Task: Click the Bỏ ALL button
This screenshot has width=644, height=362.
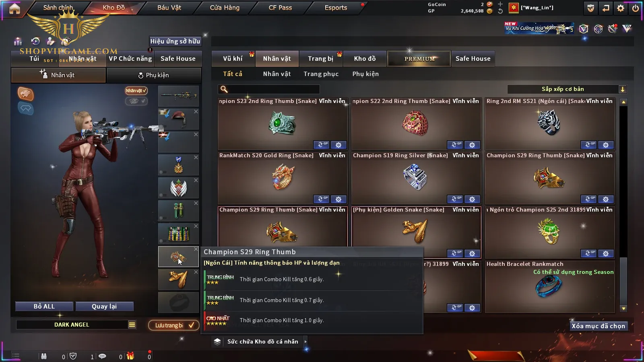Action: pos(44,306)
